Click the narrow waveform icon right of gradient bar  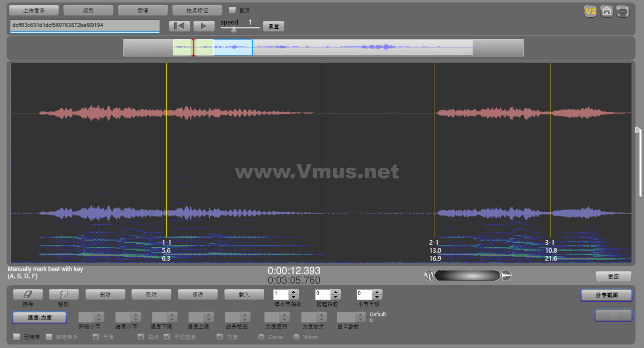click(x=507, y=276)
